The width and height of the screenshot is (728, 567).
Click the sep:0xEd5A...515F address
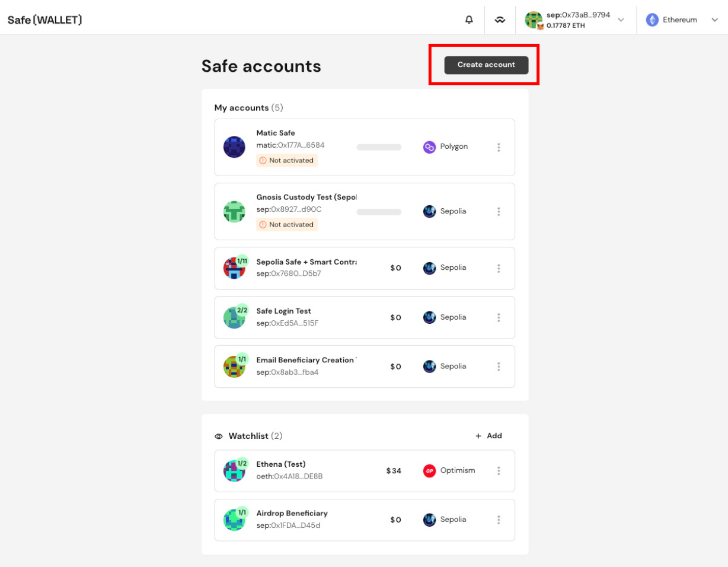[288, 323]
